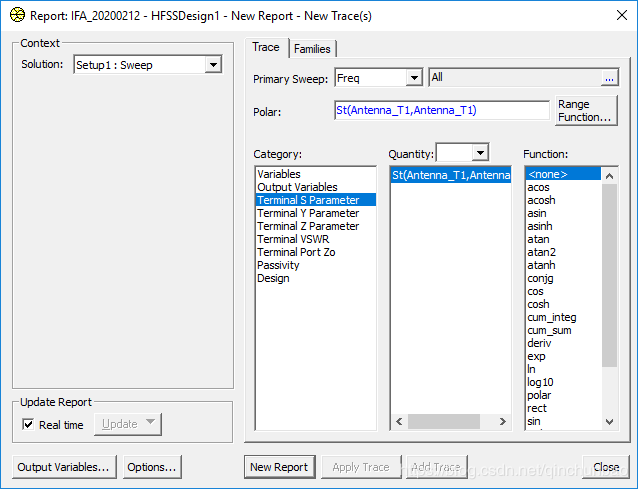Image resolution: width=638 pixels, height=489 pixels.
Task: Click the Range Function... button
Action: click(x=586, y=111)
